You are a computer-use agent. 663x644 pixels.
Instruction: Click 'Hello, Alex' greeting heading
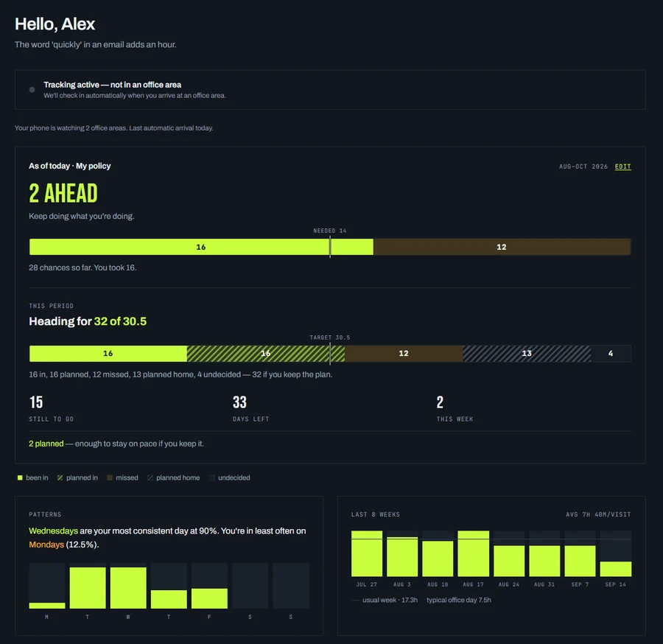(x=55, y=24)
